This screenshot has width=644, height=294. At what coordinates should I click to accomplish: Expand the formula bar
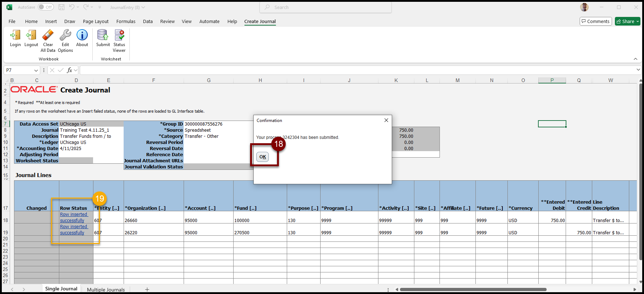pyautogui.click(x=638, y=70)
